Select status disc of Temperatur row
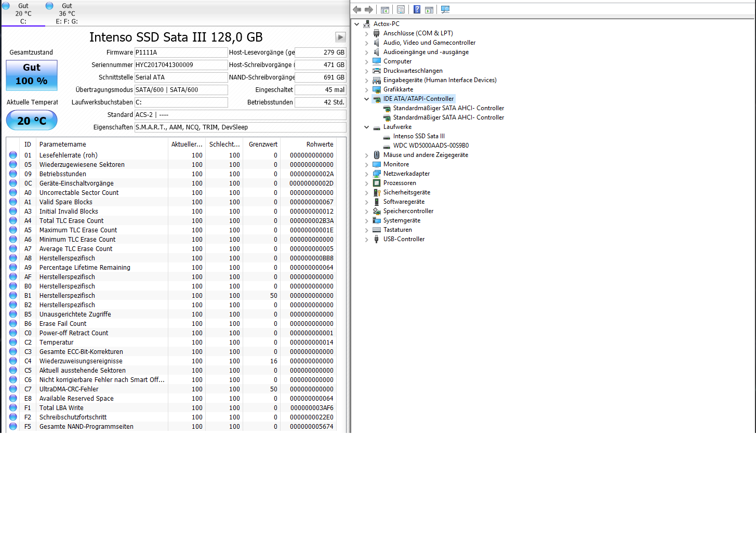 coord(13,342)
